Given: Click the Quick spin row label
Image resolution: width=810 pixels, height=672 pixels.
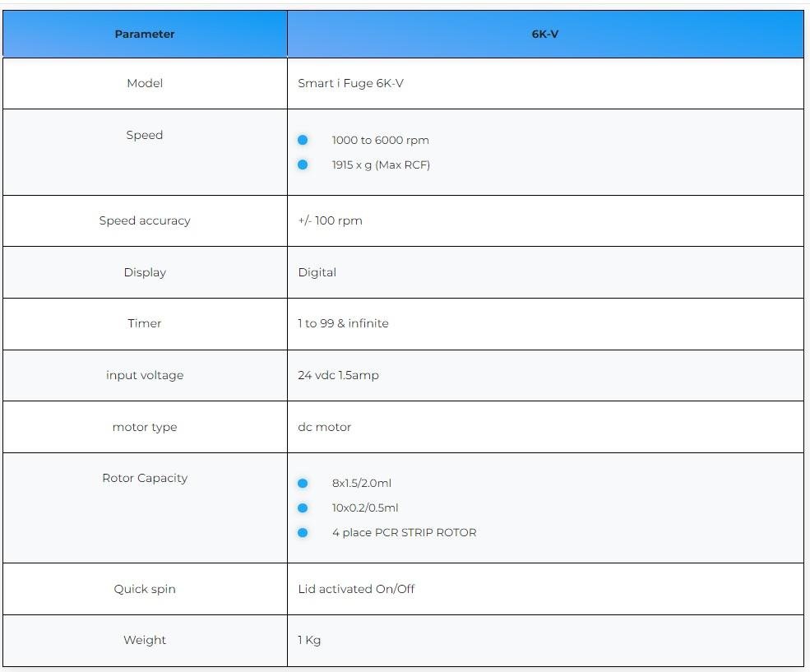Looking at the screenshot, I should coord(145,589).
